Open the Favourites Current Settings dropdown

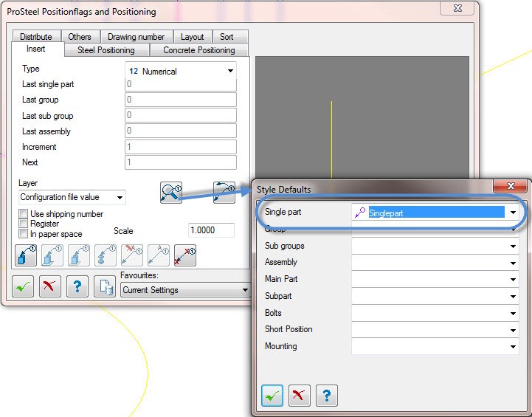pos(185,290)
